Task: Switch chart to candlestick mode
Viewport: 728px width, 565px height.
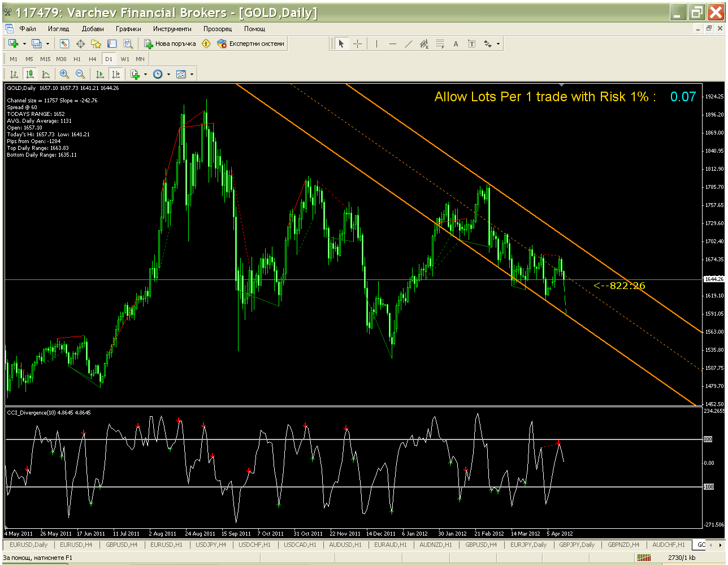Action: pos(29,74)
